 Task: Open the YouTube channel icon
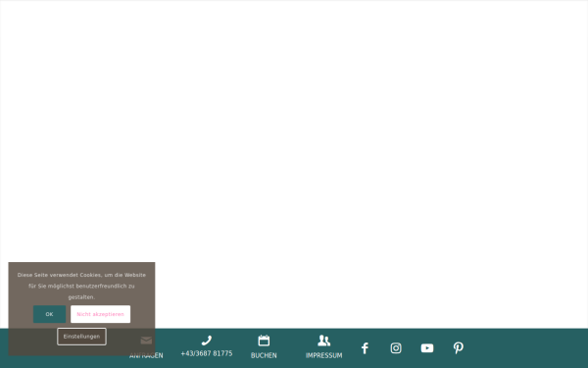point(427,348)
